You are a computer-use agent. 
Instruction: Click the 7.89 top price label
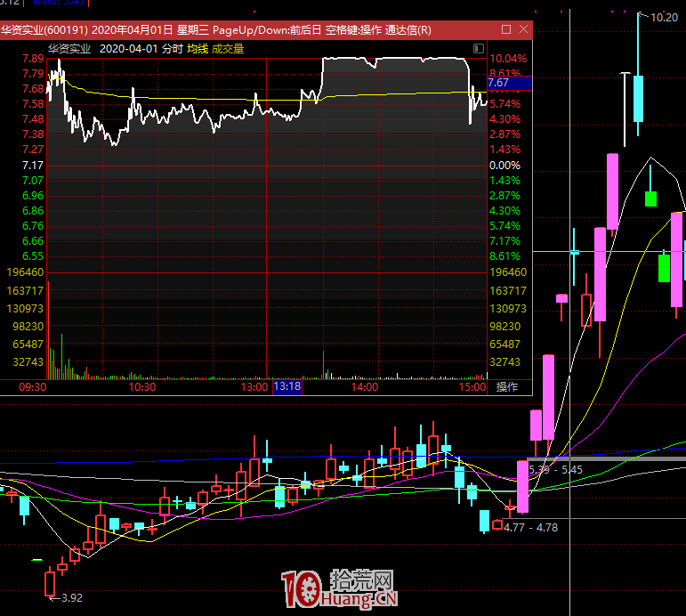tap(33, 59)
